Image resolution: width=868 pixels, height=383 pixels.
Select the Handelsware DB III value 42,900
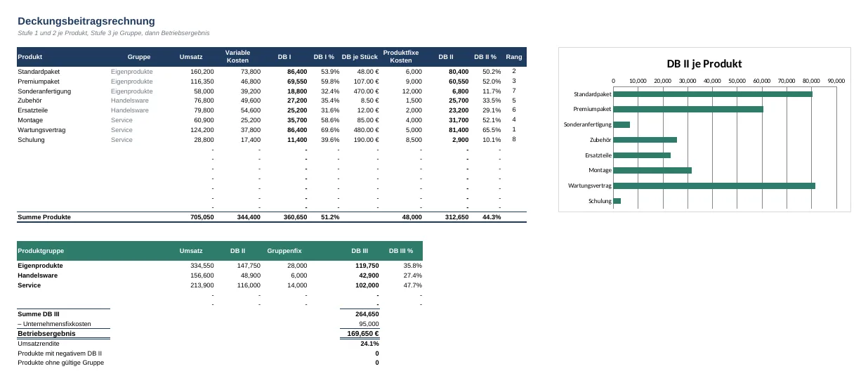(x=369, y=275)
